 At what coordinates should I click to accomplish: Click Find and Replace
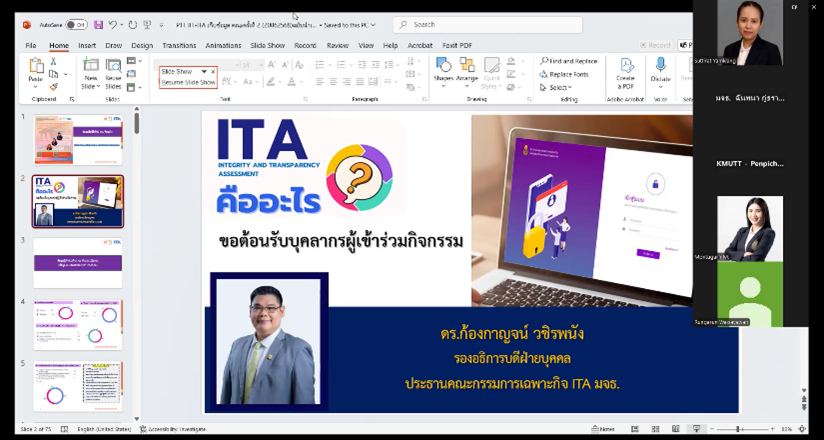click(569, 61)
